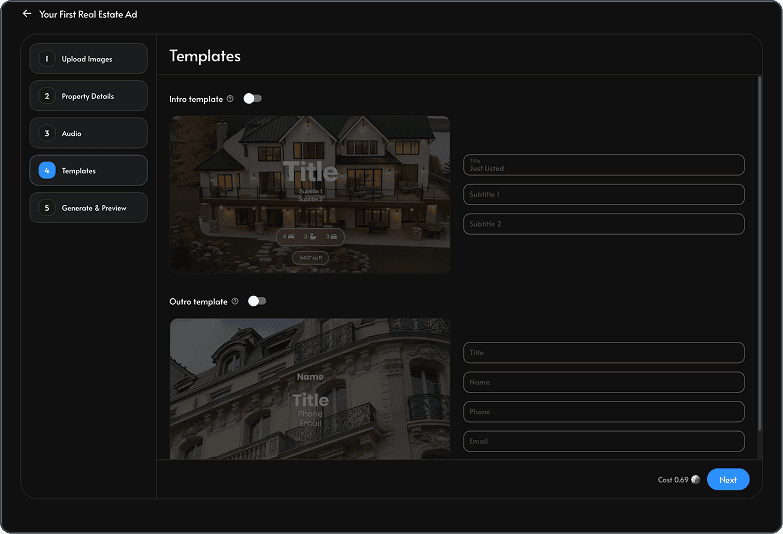This screenshot has height=534, width=783.
Task: Click the coin icon next to Cost
Action: (x=695, y=480)
